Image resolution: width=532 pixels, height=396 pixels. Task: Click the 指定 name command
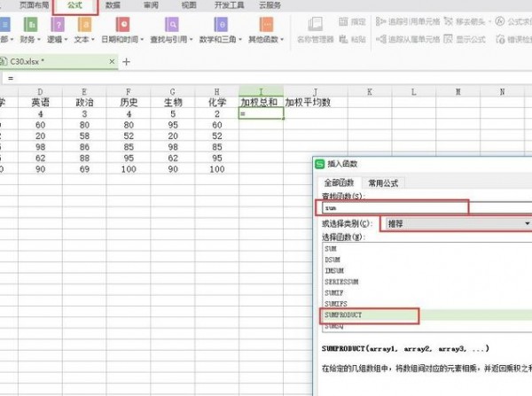(352, 21)
